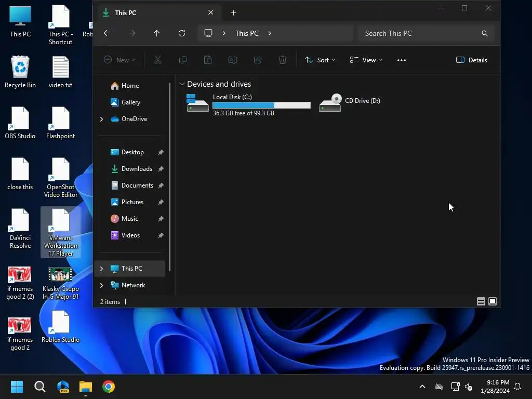The width and height of the screenshot is (532, 399).
Task: Click the search magnifier icon
Action: tap(485, 33)
